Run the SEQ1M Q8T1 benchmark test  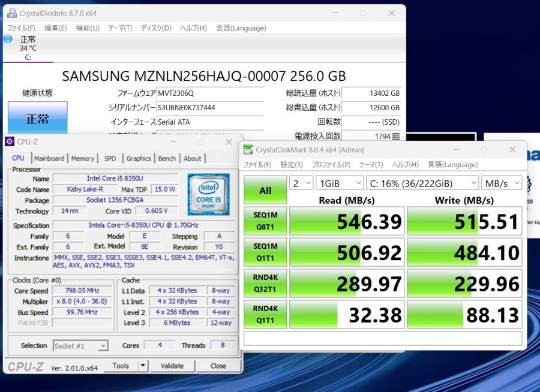click(x=265, y=222)
